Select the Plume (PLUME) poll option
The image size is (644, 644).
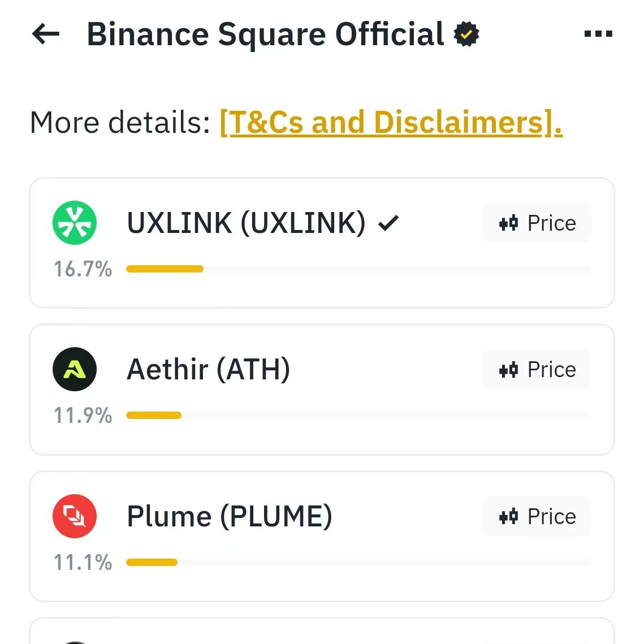(x=322, y=537)
